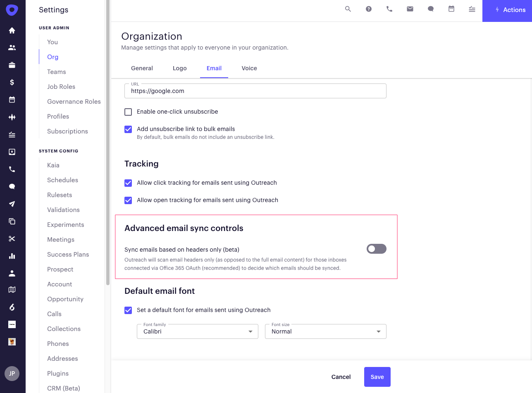Image resolution: width=532 pixels, height=393 pixels.
Task: Switch to the Logo tab
Action: (x=179, y=68)
